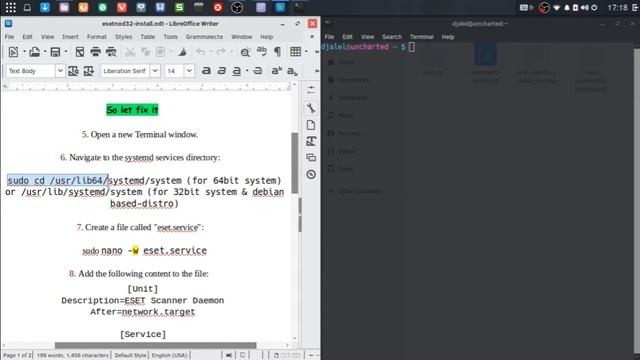This screenshot has width=640, height=360.
Task: Expand the standard toolbar overflow chevron
Action: [x=317, y=52]
